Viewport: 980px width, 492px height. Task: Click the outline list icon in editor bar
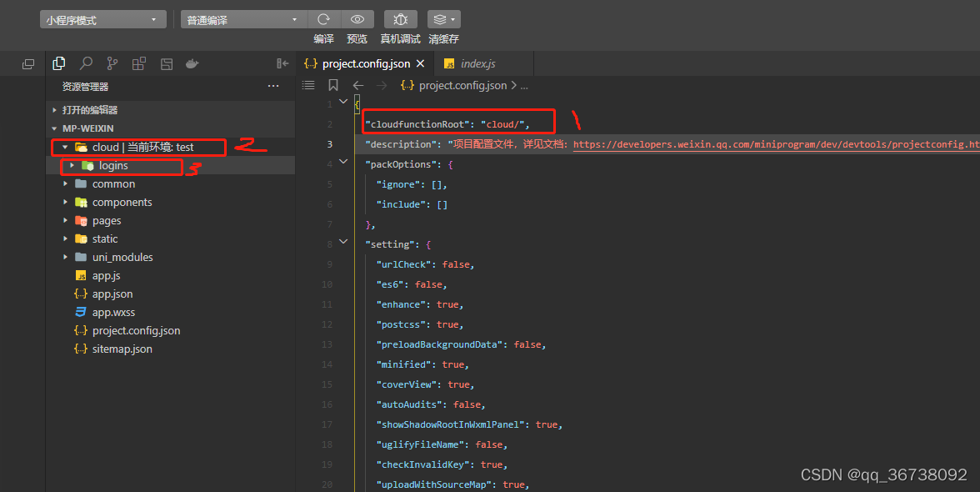click(x=308, y=85)
